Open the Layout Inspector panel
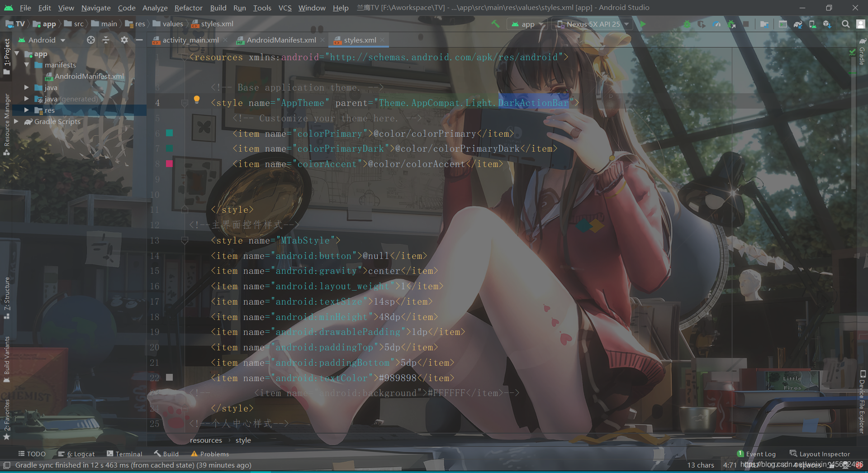Screen dimensions: 868x473 [x=820, y=454]
